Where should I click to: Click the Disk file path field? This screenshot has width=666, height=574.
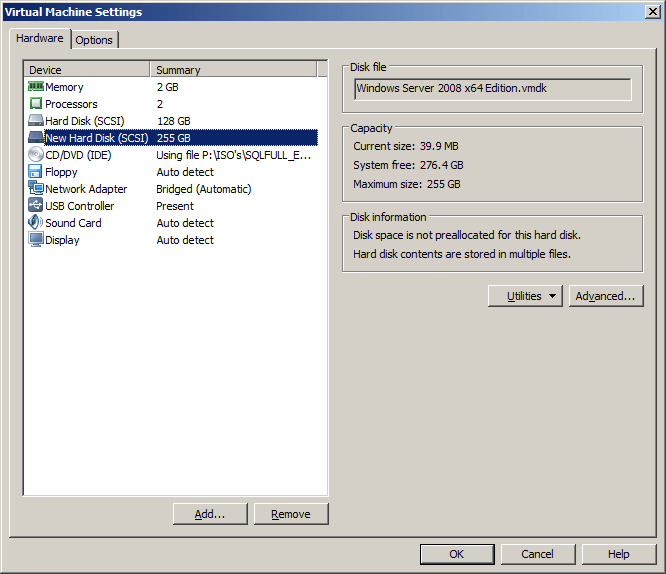click(492, 89)
